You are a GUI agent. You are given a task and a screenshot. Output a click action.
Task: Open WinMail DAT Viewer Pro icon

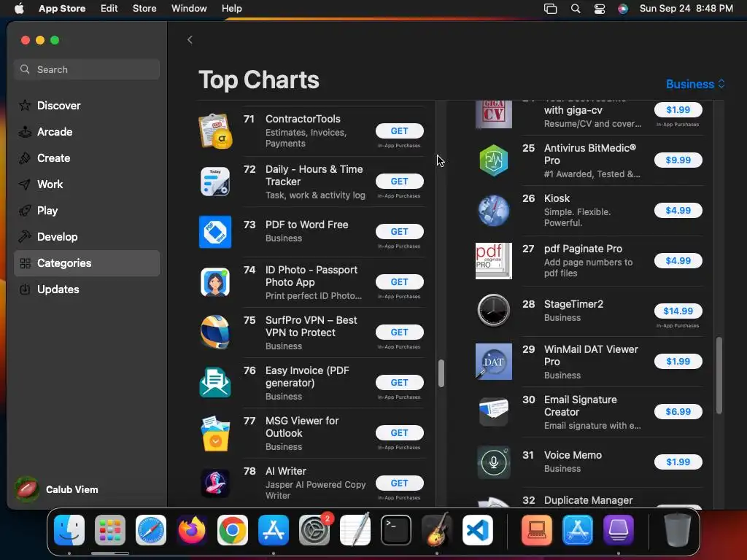[494, 362]
